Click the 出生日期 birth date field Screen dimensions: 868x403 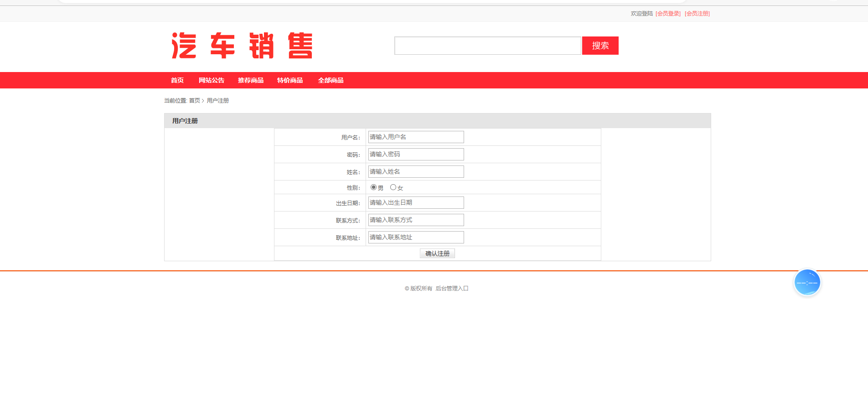416,203
